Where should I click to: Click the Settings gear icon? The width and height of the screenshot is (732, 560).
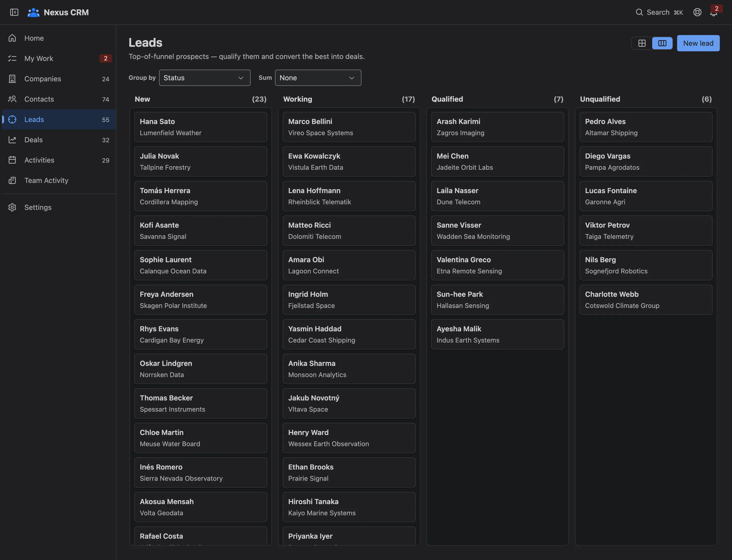click(x=12, y=207)
